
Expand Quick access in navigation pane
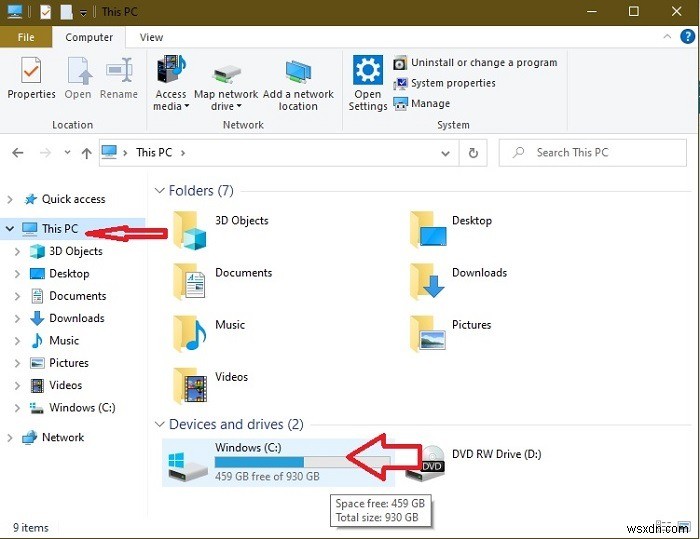pos(10,199)
